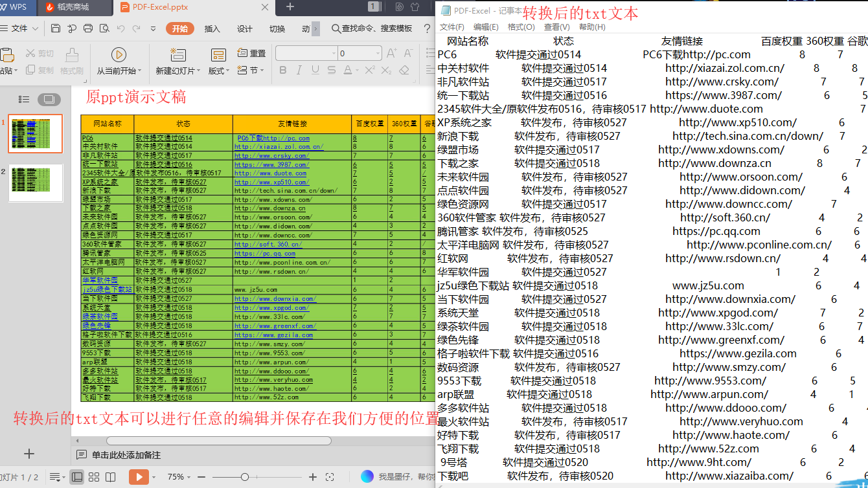Image resolution: width=868 pixels, height=488 pixels.
Task: Select slide 1 thumbnail
Action: pos(35,133)
